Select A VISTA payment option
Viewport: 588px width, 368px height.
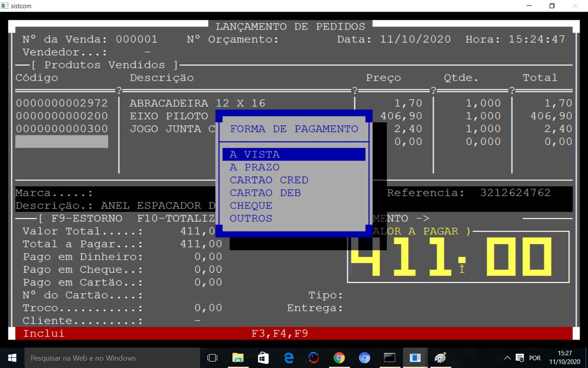(x=294, y=154)
